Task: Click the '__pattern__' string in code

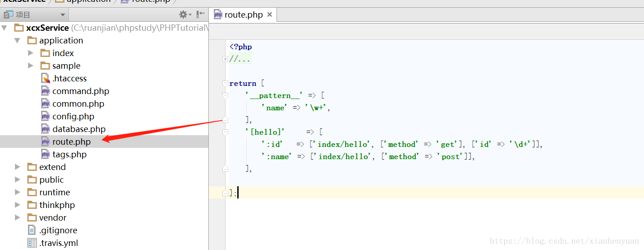Action: (274, 95)
